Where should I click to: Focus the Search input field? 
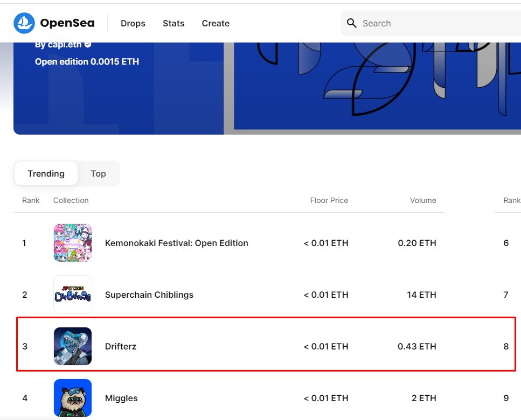[x=432, y=23]
